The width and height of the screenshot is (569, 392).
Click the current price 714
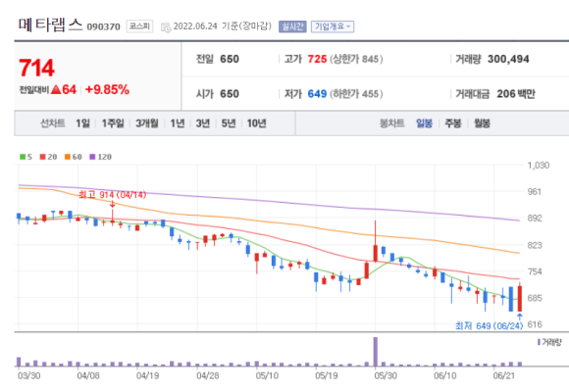pos(36,68)
